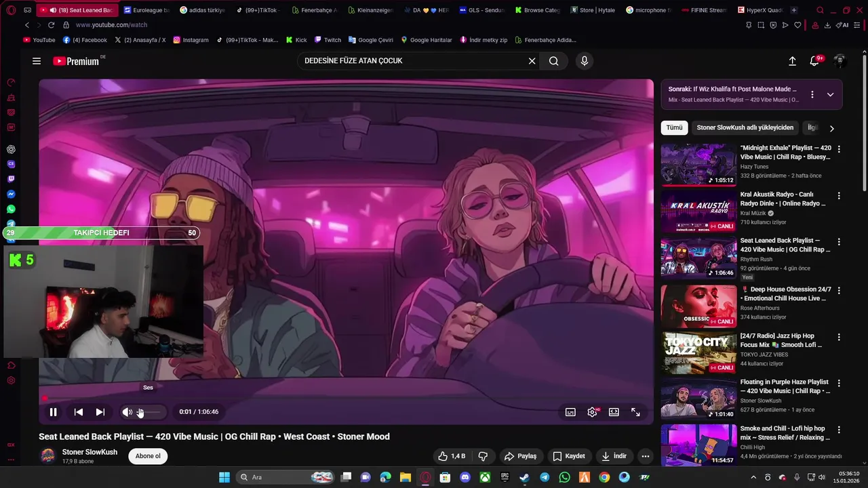Open a new browser tab with plus
The height and width of the screenshot is (488, 868).
click(794, 10)
